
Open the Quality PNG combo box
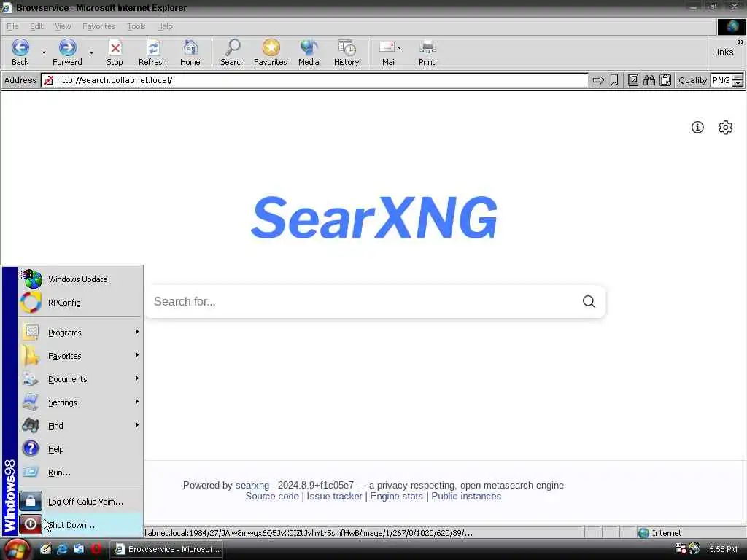coord(726,80)
